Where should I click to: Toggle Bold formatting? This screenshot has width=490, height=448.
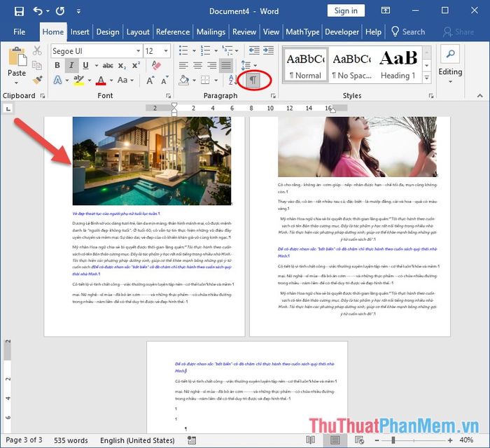click(57, 65)
